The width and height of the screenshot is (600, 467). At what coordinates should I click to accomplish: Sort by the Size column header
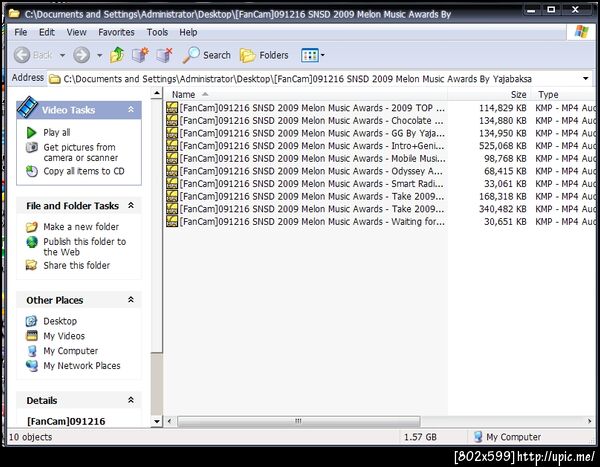click(x=489, y=95)
